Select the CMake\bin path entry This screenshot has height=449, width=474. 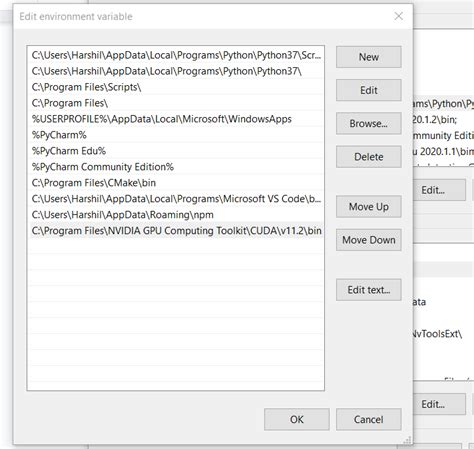(x=176, y=183)
